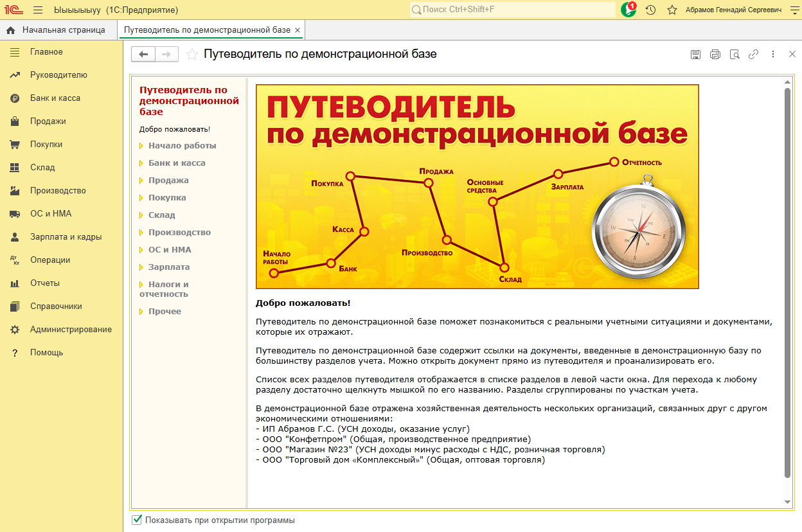Click Добро пожаловать! link in contents

pyautogui.click(x=175, y=129)
